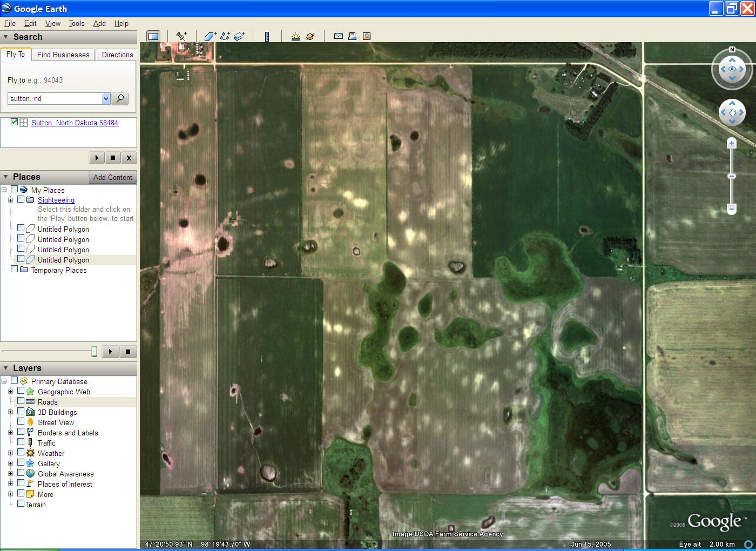Open the Add menu
The image size is (756, 551).
coord(99,23)
